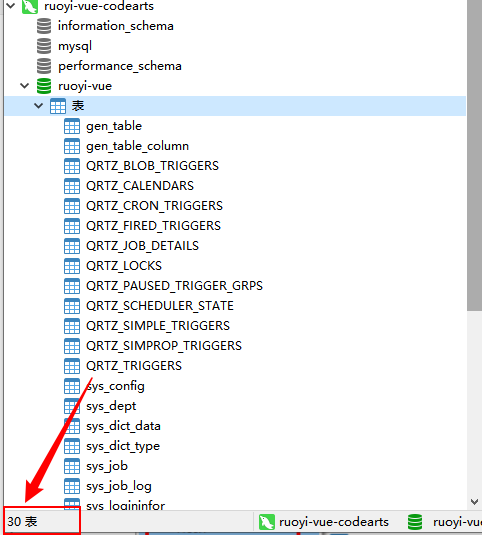
Task: Click the QRTZ_PAUSED_TRIGGER_GRPS table icon
Action: [72, 286]
